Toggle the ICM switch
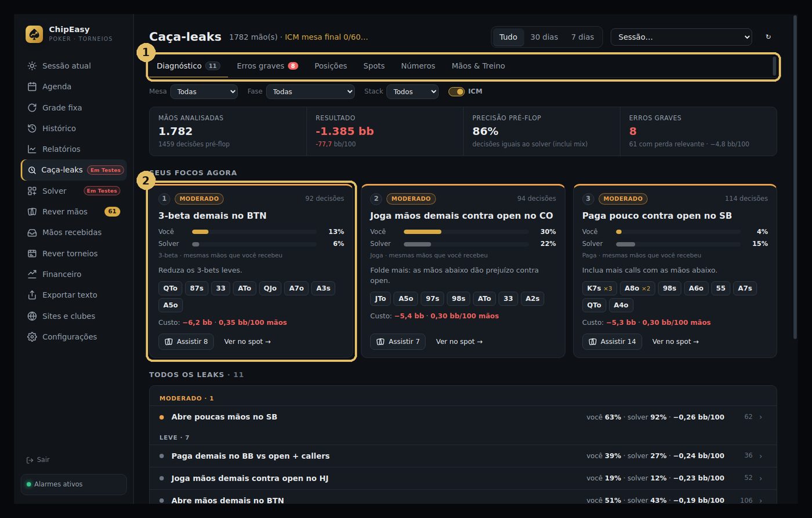The height and width of the screenshot is (518, 812). click(456, 92)
